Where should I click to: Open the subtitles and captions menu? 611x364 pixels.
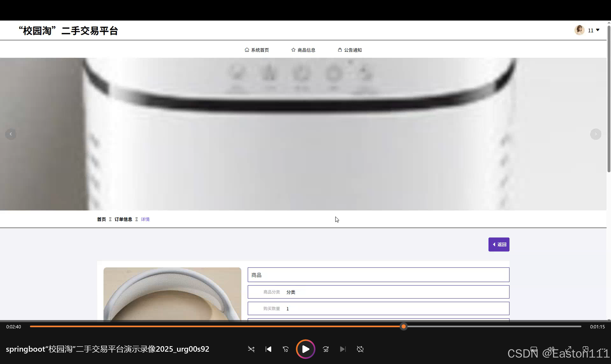(x=534, y=349)
